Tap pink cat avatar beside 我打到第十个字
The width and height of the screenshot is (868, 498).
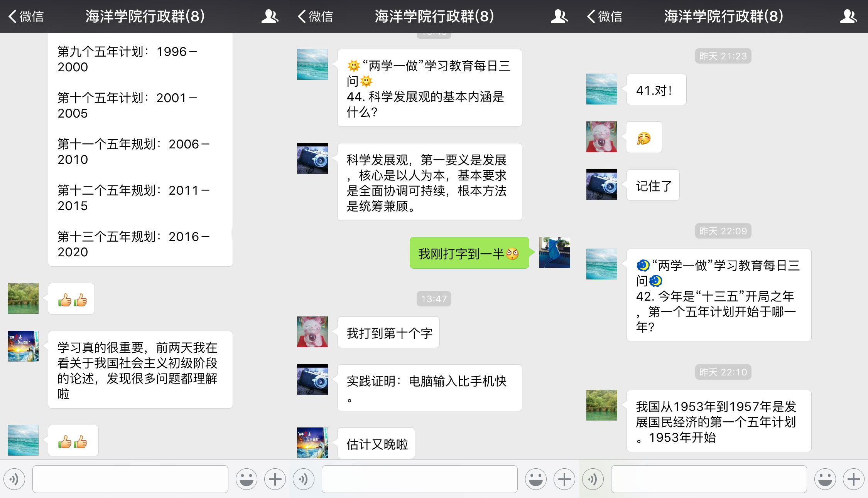pyautogui.click(x=312, y=332)
